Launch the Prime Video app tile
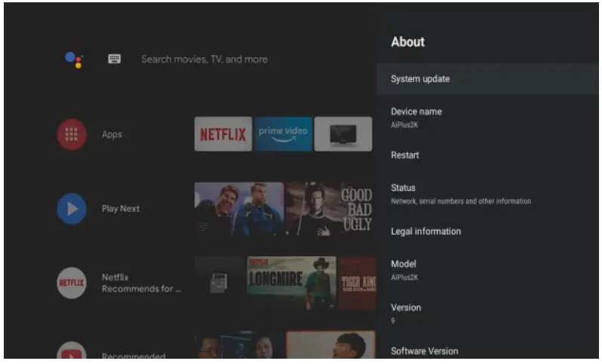Image resolution: width=602 pixels, height=364 pixels. [283, 134]
